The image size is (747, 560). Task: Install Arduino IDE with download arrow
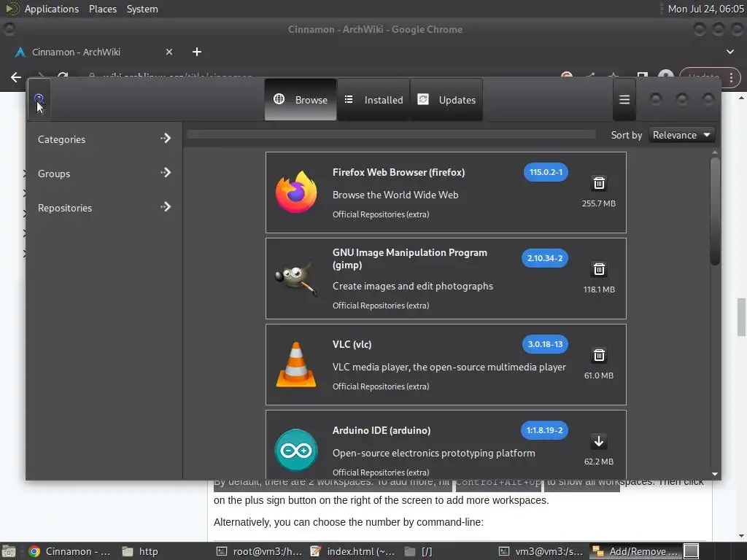pos(599,441)
